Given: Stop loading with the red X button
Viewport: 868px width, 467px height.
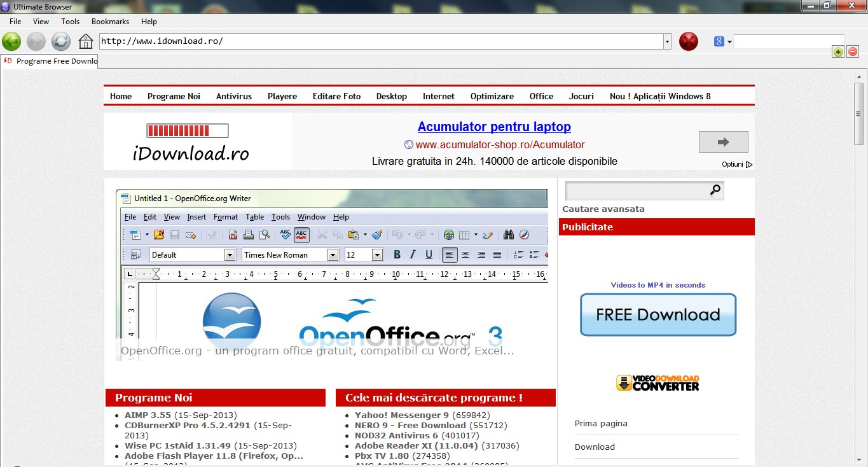Looking at the screenshot, I should [689, 41].
